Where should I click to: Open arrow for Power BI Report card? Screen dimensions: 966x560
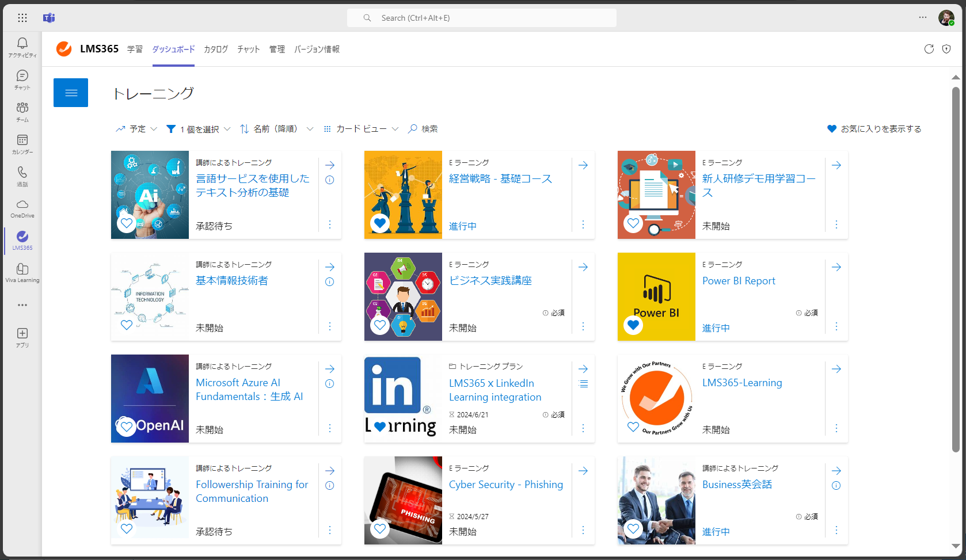point(836,267)
